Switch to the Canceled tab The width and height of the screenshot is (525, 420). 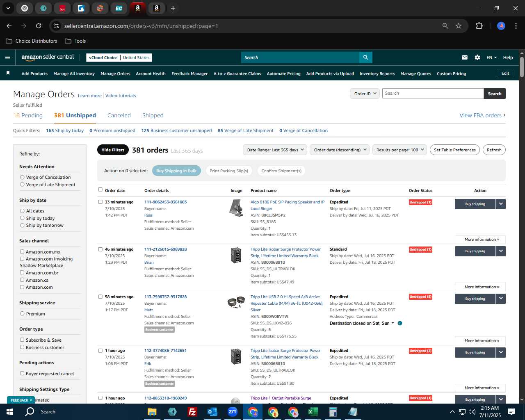(x=119, y=115)
